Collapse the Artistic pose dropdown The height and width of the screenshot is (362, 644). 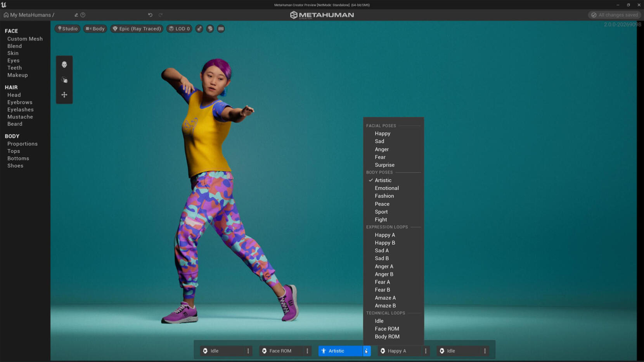tap(366, 351)
